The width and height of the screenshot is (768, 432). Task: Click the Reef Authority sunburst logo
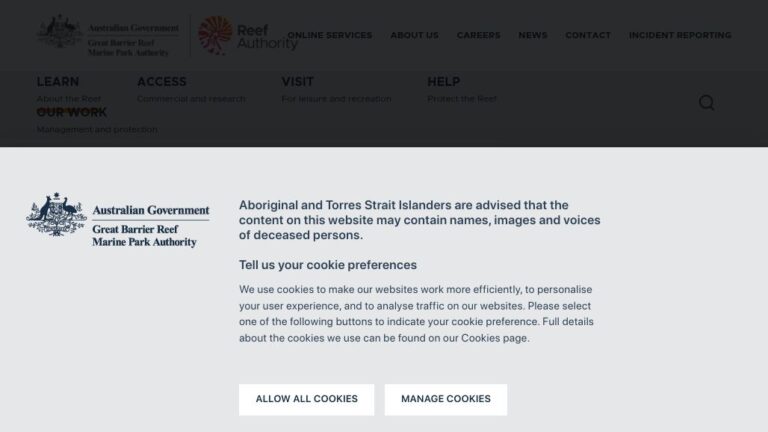(215, 35)
